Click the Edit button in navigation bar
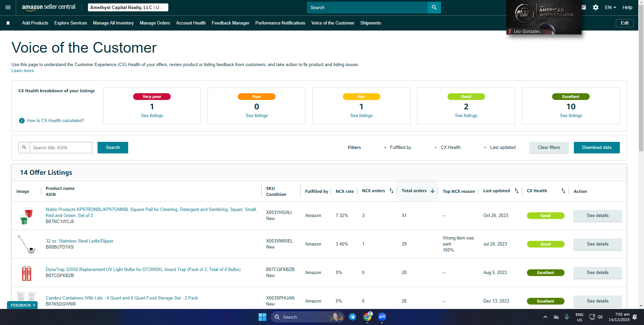Screen dimensions: 644x325 625,23
